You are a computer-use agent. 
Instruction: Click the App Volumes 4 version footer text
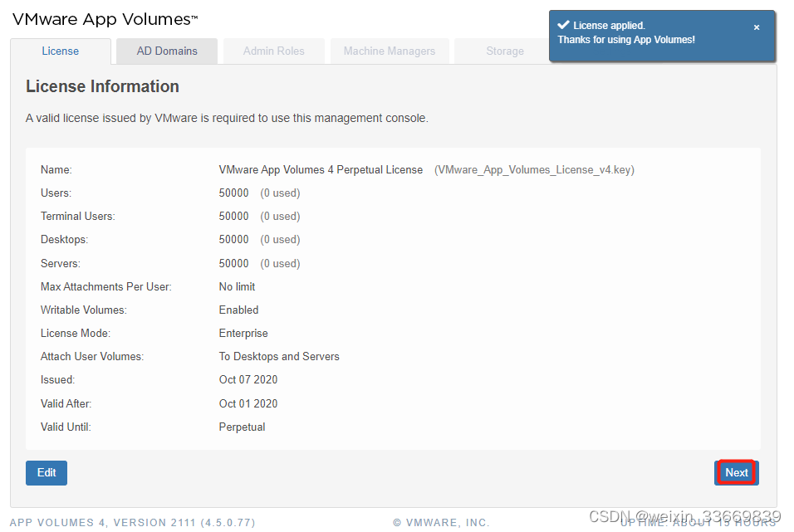pyautogui.click(x=132, y=523)
